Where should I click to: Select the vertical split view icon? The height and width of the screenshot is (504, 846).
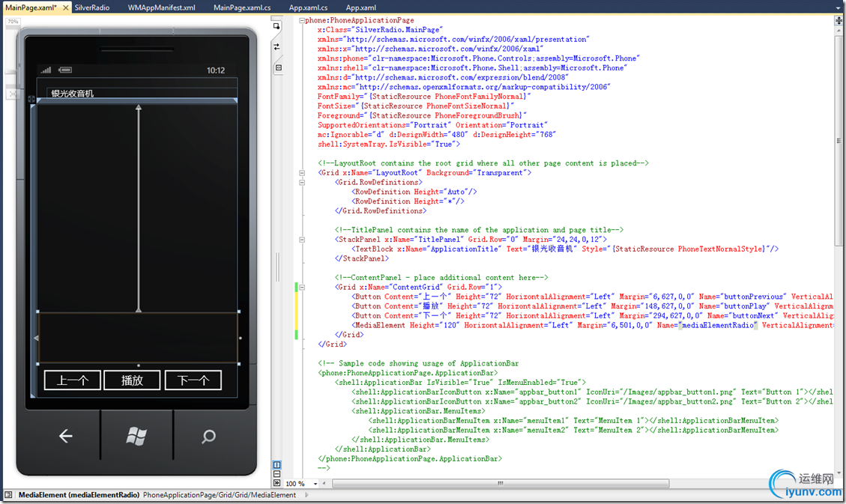(x=277, y=464)
